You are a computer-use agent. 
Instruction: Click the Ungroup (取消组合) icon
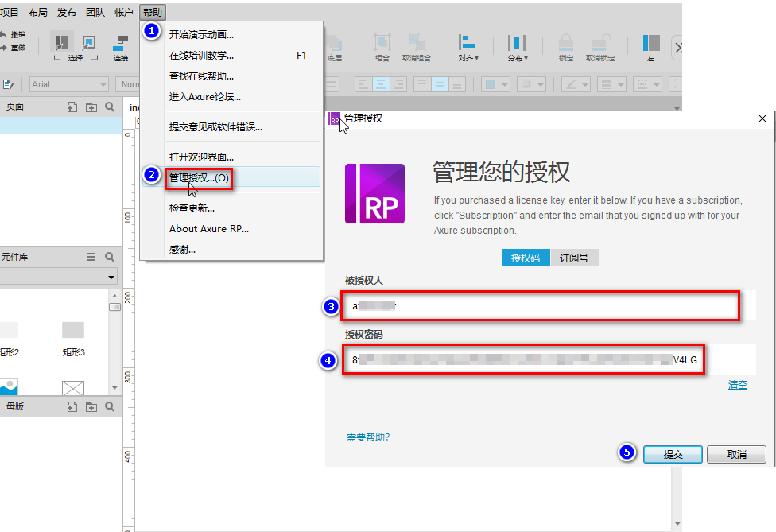point(416,47)
